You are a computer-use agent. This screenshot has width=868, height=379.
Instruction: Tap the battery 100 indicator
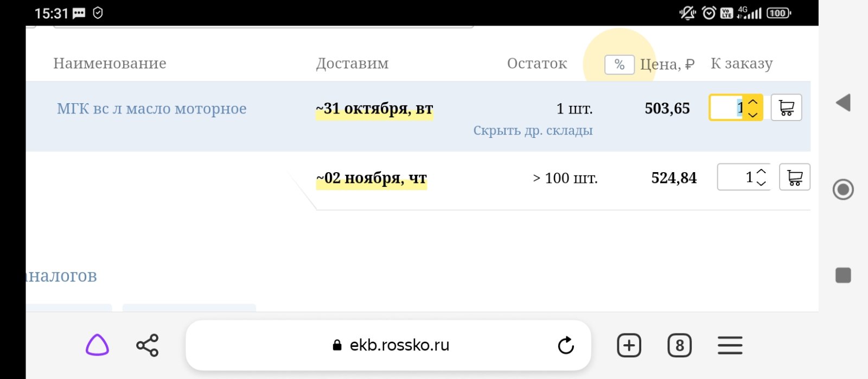pos(778,13)
